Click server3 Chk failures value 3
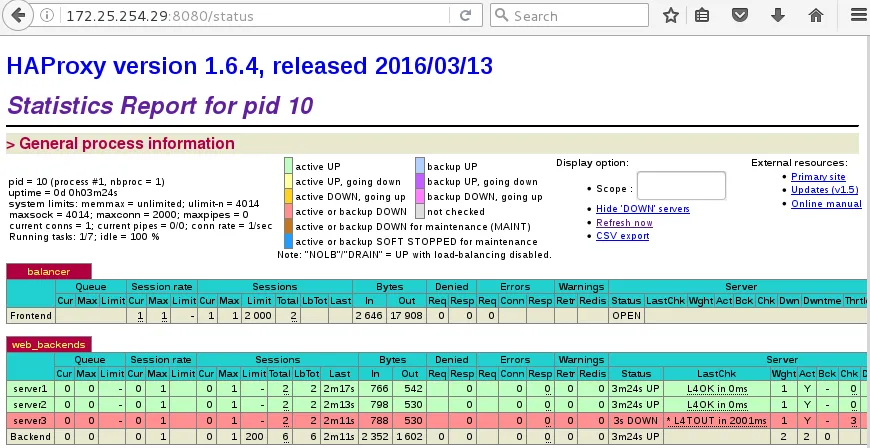Screen dimensions: 870x448 point(853,420)
